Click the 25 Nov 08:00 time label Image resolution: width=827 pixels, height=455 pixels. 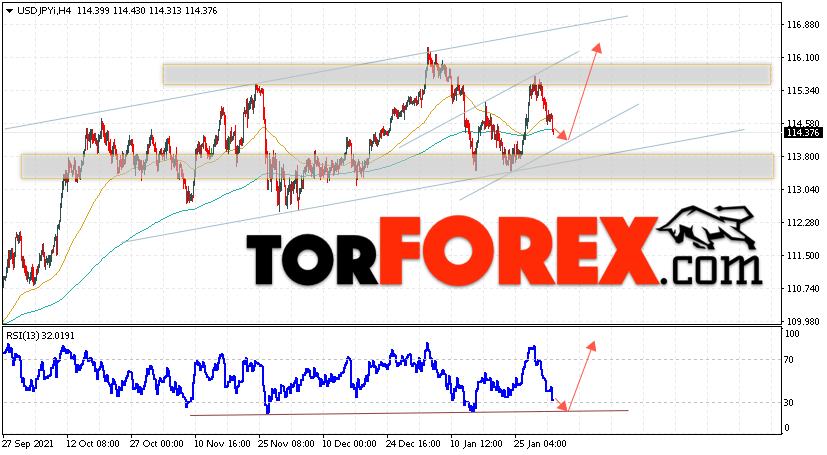click(286, 444)
